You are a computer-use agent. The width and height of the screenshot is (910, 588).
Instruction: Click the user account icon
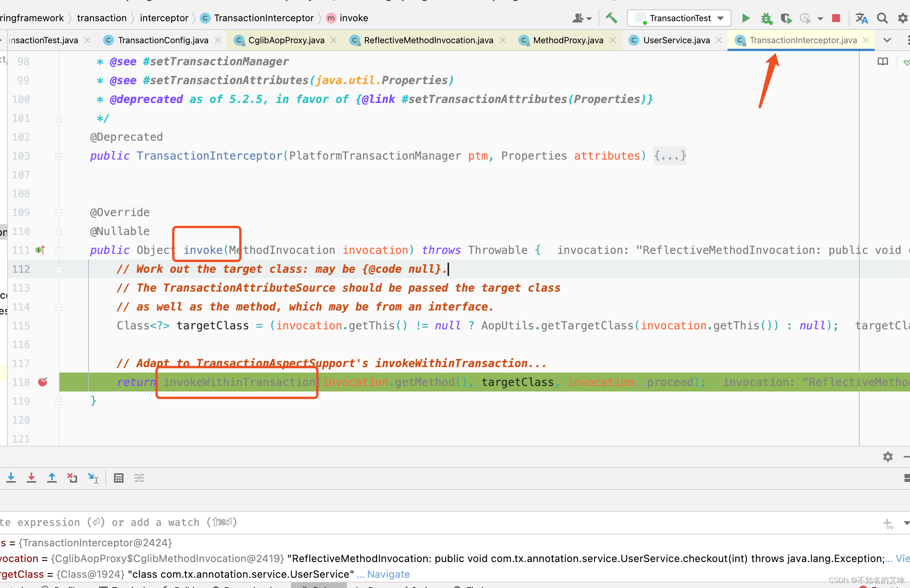click(x=582, y=18)
